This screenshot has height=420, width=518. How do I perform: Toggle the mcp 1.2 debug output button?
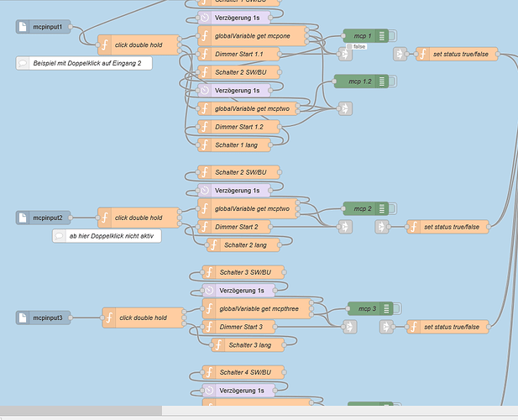coord(392,81)
